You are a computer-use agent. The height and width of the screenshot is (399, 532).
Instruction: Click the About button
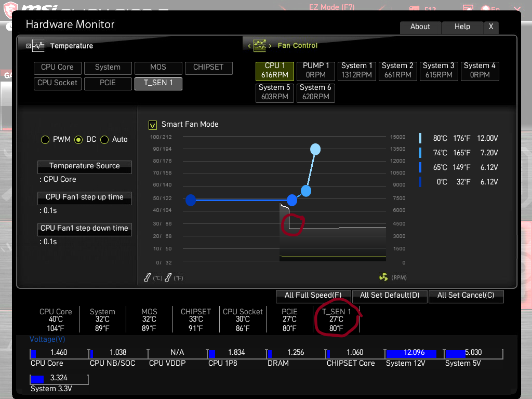click(420, 27)
